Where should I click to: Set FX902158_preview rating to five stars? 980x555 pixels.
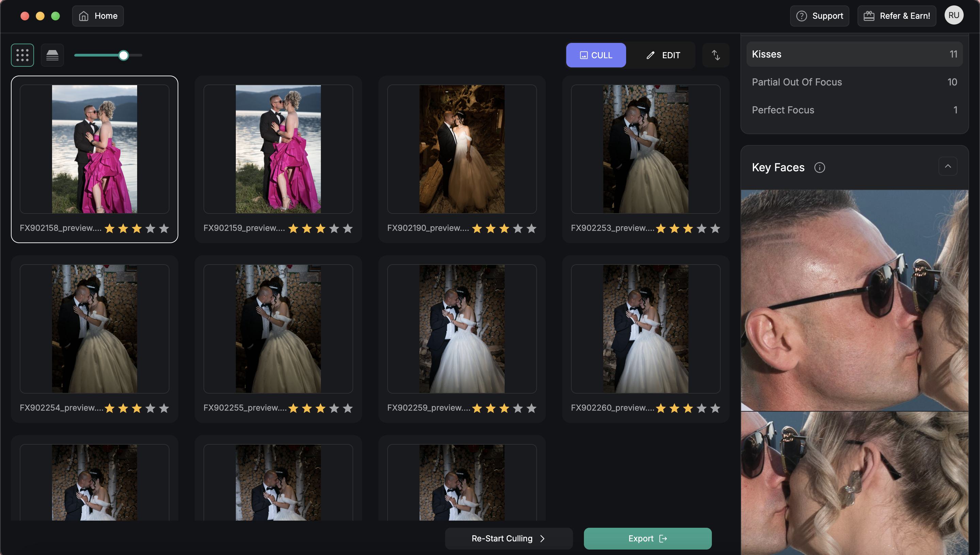tap(164, 228)
